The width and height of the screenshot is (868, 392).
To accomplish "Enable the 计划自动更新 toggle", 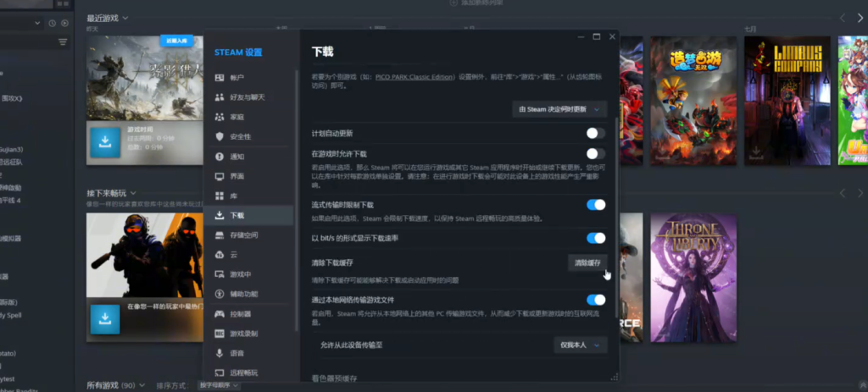I will (x=595, y=134).
